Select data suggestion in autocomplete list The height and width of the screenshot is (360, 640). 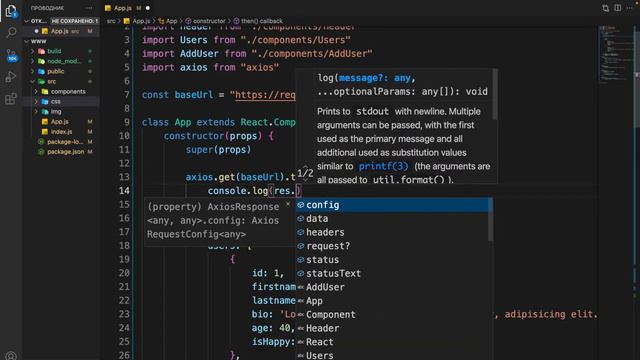point(393,219)
